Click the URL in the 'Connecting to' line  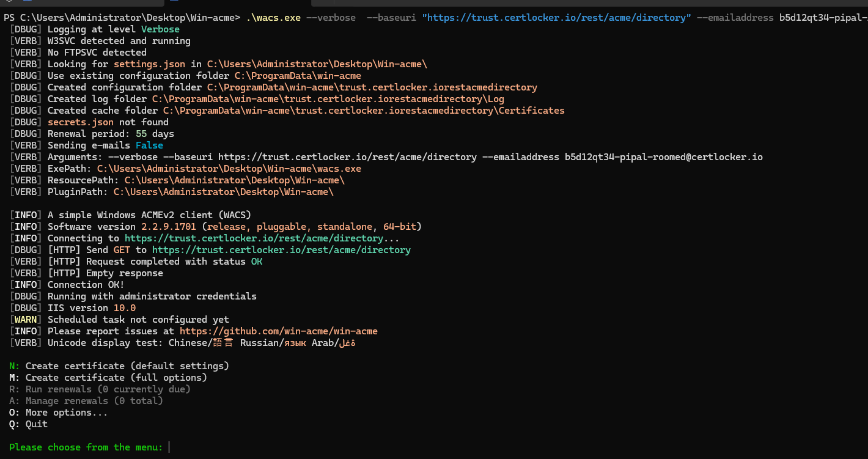click(254, 238)
